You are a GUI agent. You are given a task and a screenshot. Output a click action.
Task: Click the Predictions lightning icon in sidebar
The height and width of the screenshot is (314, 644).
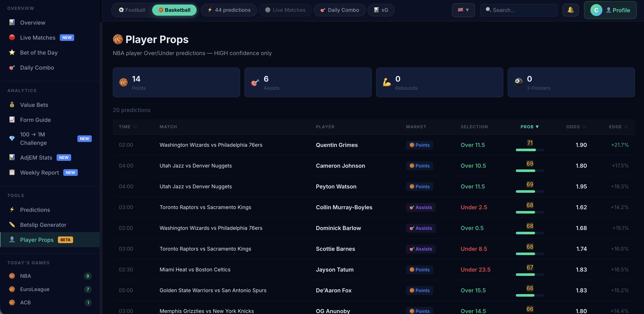pos(12,209)
